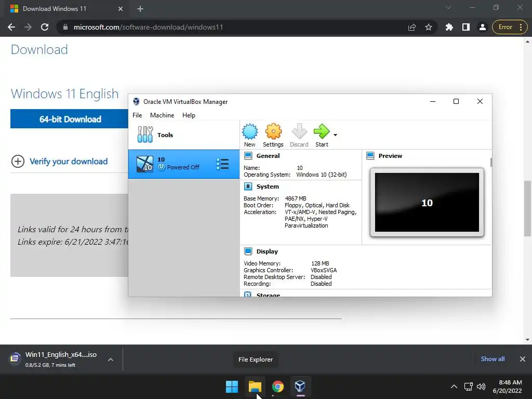Open volume tray icon

click(x=481, y=387)
